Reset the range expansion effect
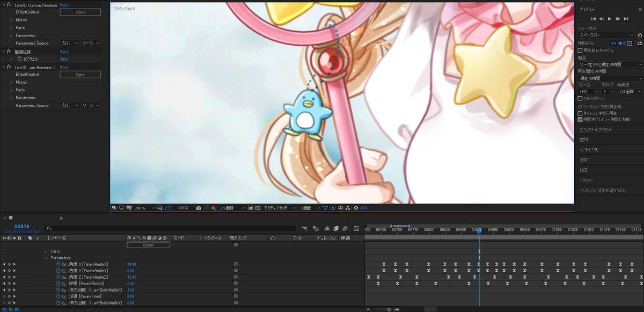Image resolution: width=644 pixels, height=312 pixels. 64,52
